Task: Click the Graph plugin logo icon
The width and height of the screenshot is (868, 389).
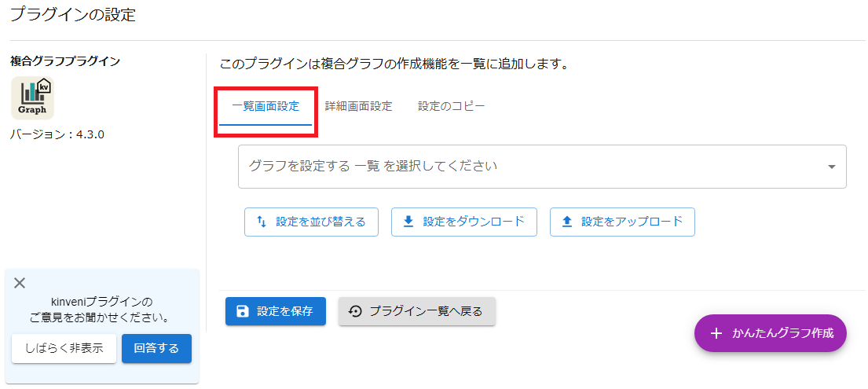Action: point(33,97)
